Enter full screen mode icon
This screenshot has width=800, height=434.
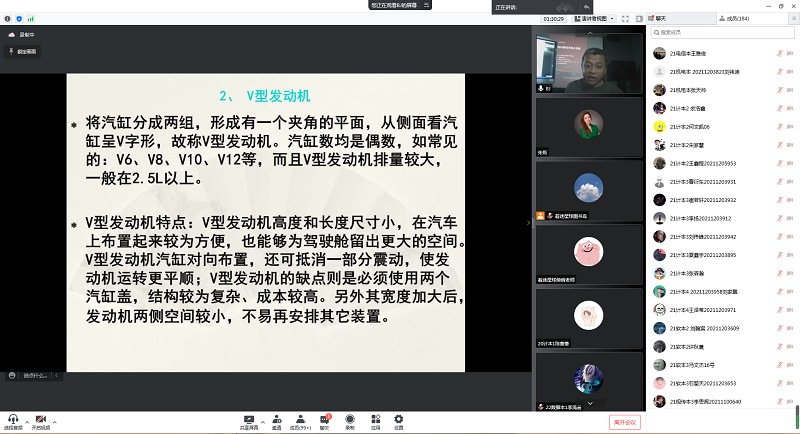pyautogui.click(x=626, y=18)
